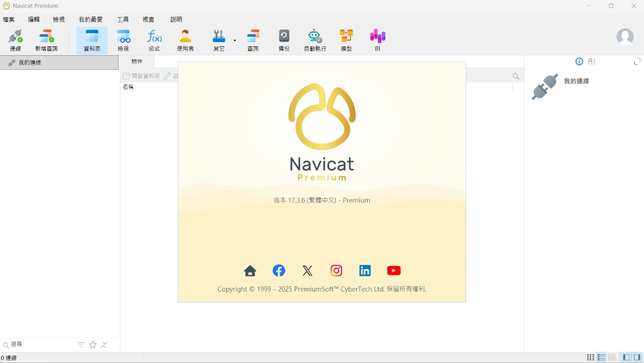Open the 備份 (Backup) toolbar icon
644x363 pixels.
pyautogui.click(x=284, y=40)
